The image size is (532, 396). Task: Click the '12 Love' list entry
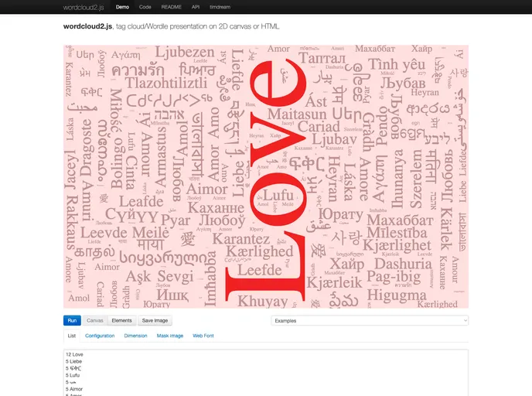pos(74,354)
